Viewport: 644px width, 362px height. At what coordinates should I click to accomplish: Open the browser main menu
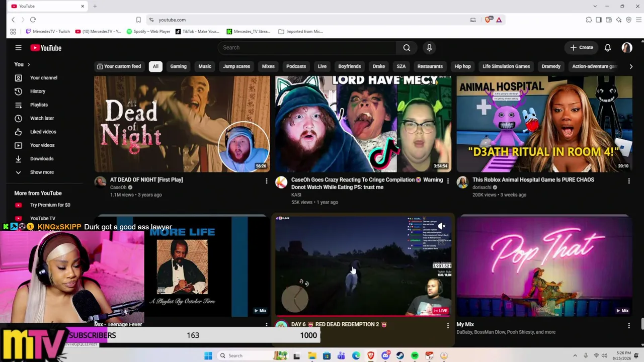point(639,20)
